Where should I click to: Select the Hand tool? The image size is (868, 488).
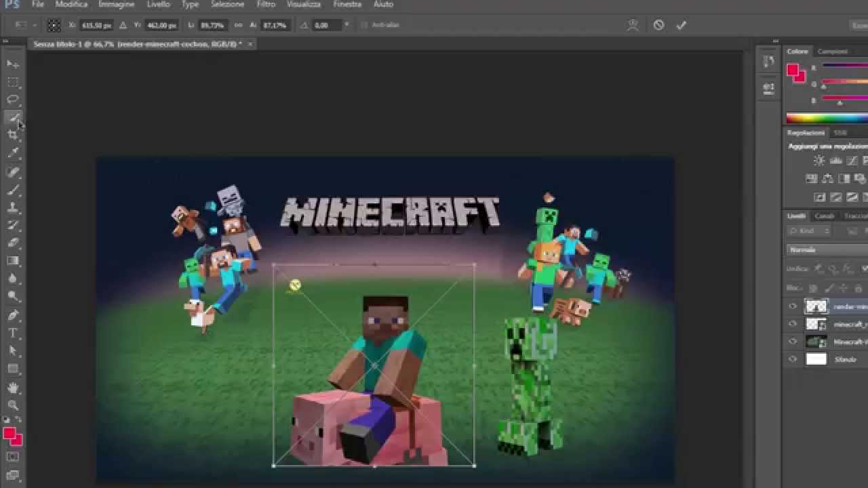click(x=13, y=388)
